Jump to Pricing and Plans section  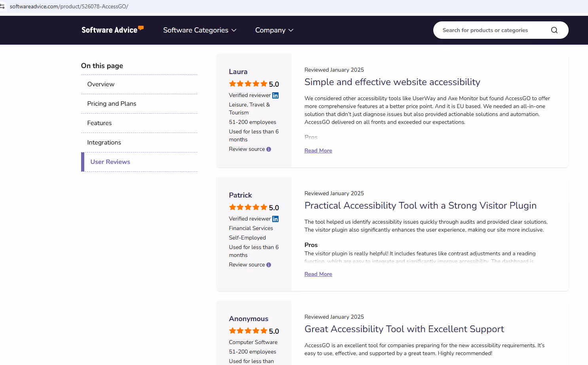tap(112, 104)
